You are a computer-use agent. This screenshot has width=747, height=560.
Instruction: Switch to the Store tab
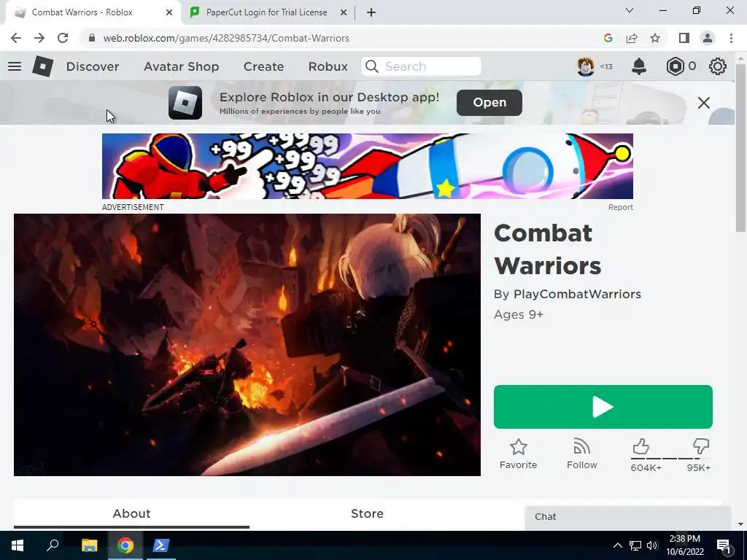[x=368, y=514]
